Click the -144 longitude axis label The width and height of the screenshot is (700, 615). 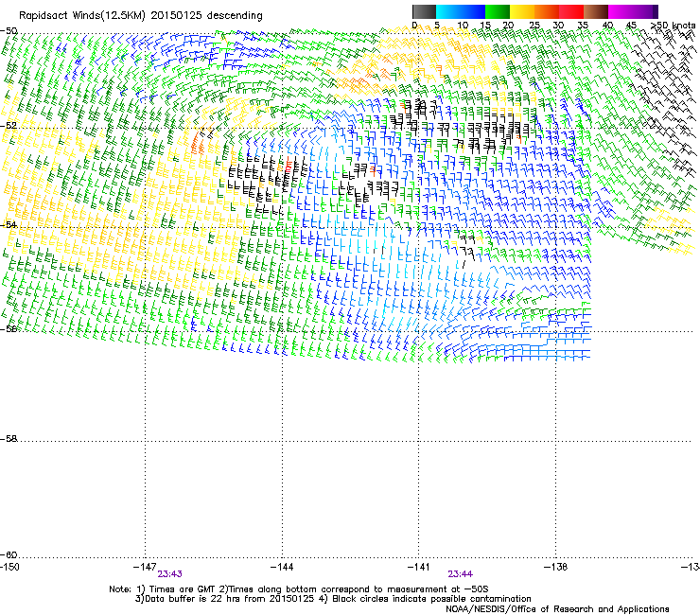pyautogui.click(x=282, y=567)
